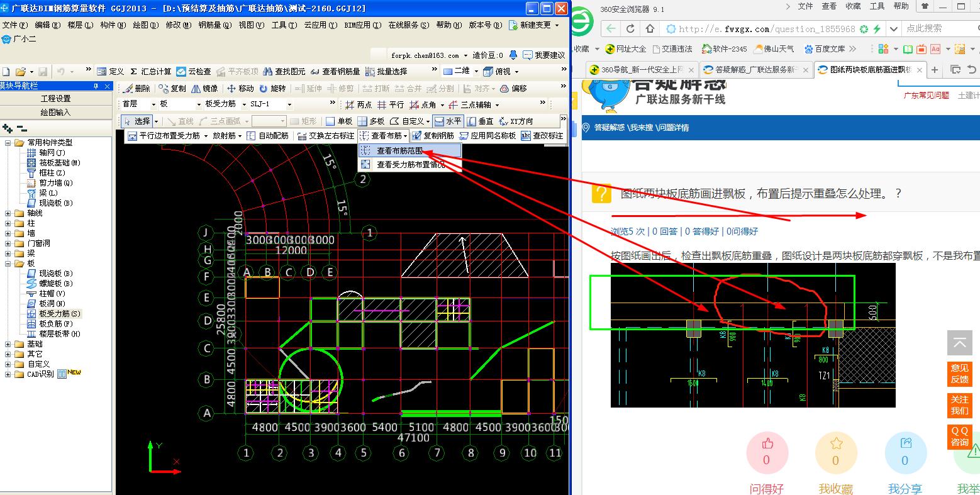
Task: Click 应用同名称板 apply to same-name slabs
Action: point(488,136)
